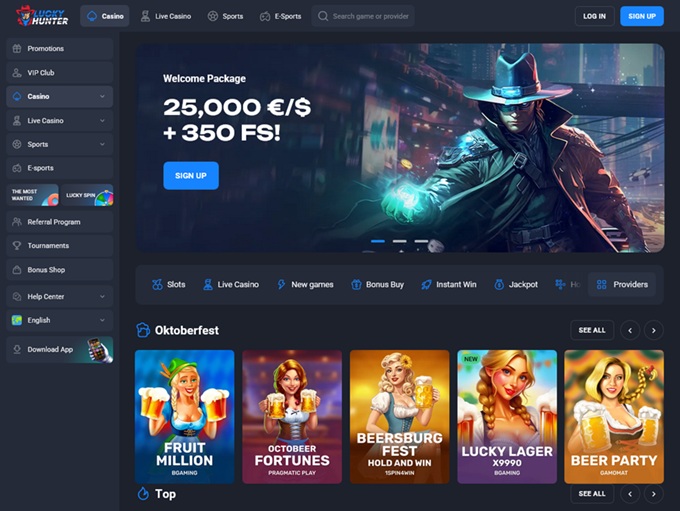Expand the Casino sidebar submenu
This screenshot has height=511, width=680.
pos(102,97)
